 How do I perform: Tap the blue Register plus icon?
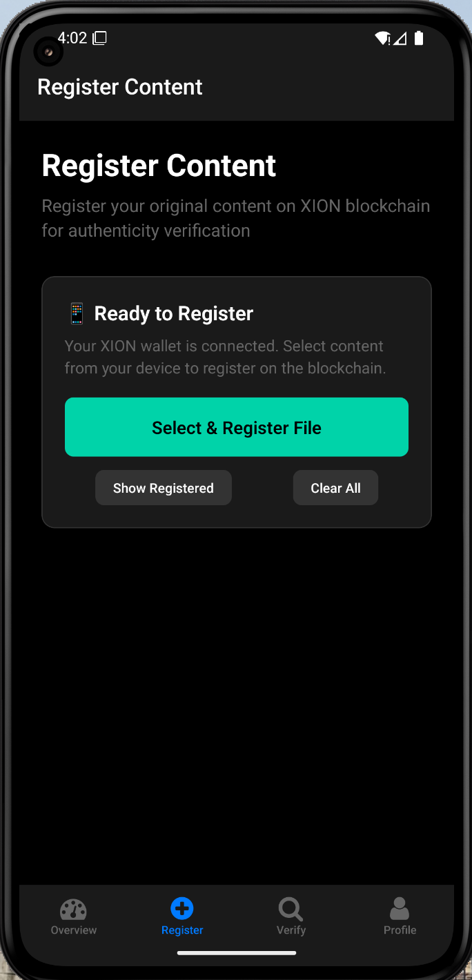coord(181,909)
